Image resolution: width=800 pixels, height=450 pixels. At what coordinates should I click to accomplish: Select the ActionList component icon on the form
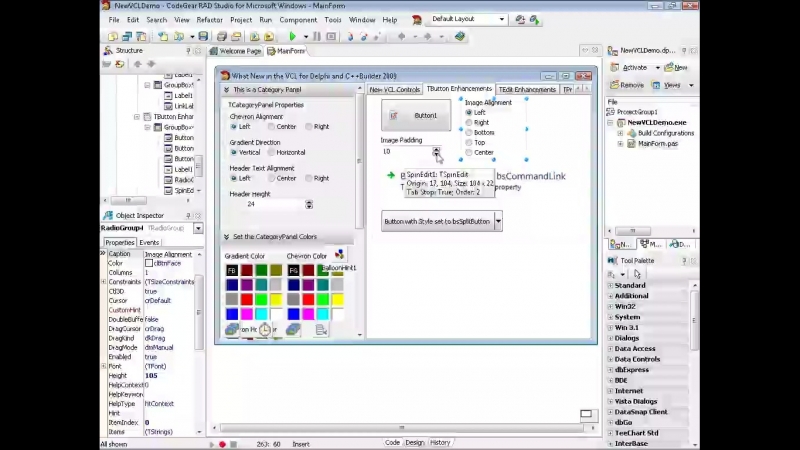pos(321,330)
